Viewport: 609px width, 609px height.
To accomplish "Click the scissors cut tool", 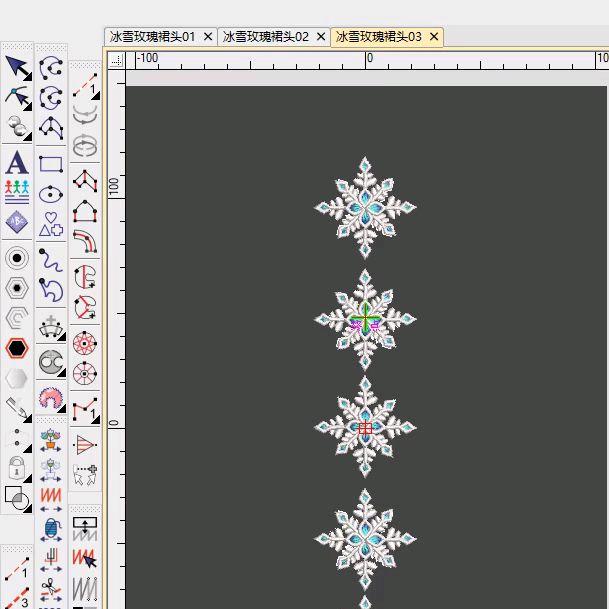I will (51, 590).
